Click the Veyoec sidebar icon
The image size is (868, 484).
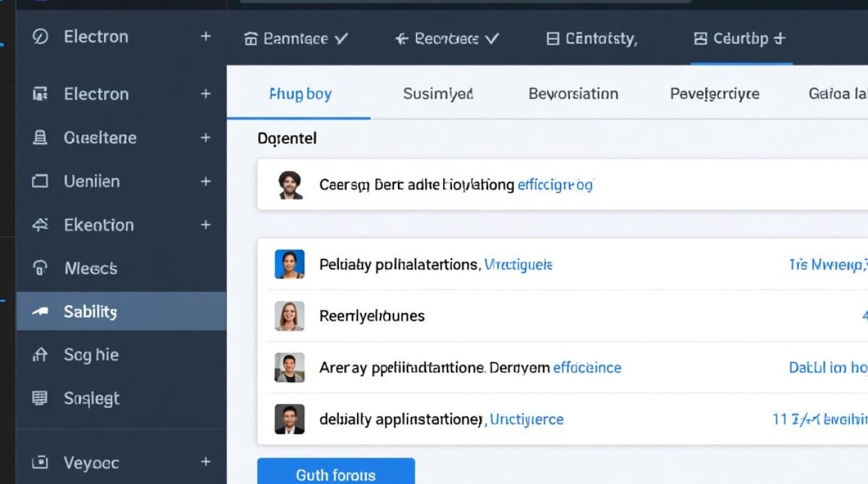point(40,462)
